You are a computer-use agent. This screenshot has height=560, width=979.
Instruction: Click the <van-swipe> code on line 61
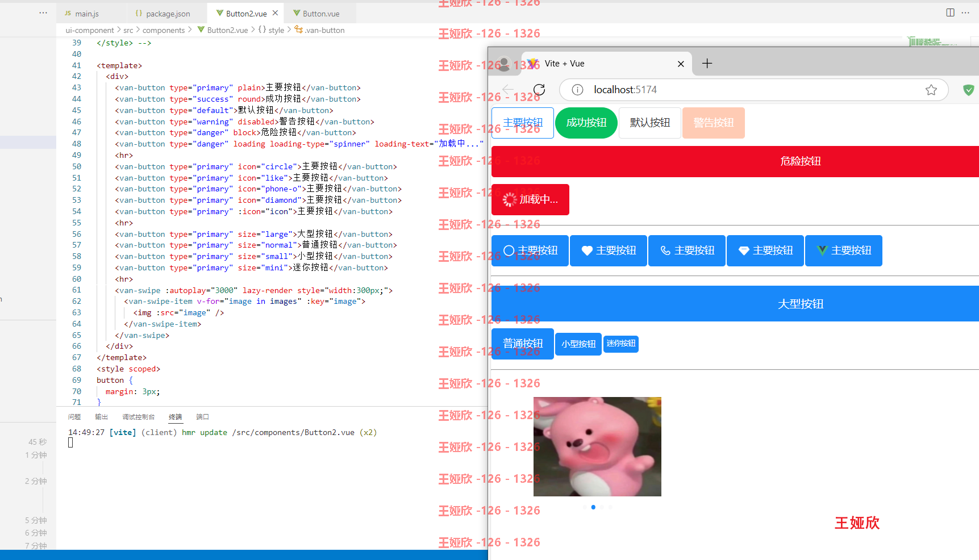253,290
